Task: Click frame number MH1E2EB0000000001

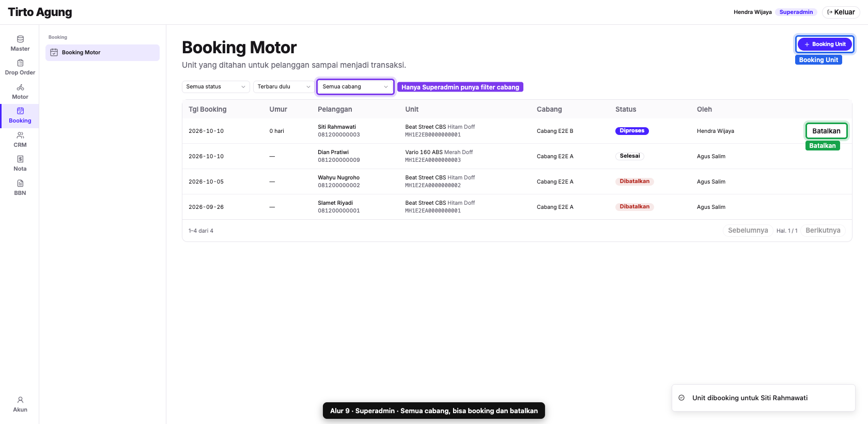Action: click(433, 135)
